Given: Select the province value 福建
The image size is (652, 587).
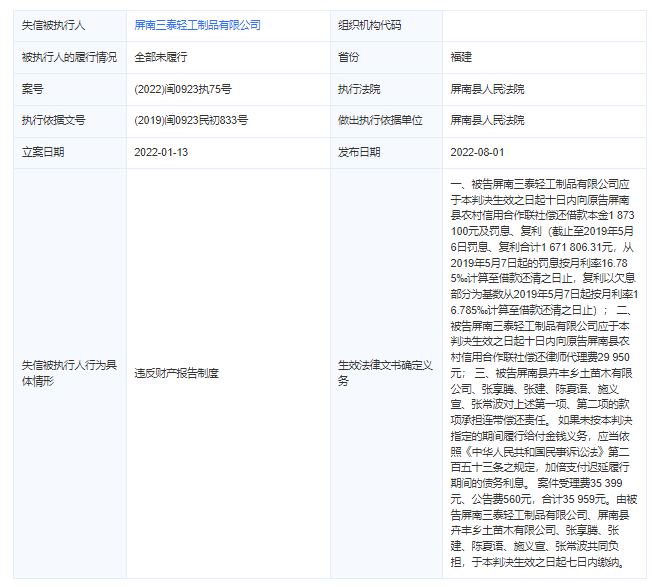Looking at the screenshot, I should click(x=461, y=57).
